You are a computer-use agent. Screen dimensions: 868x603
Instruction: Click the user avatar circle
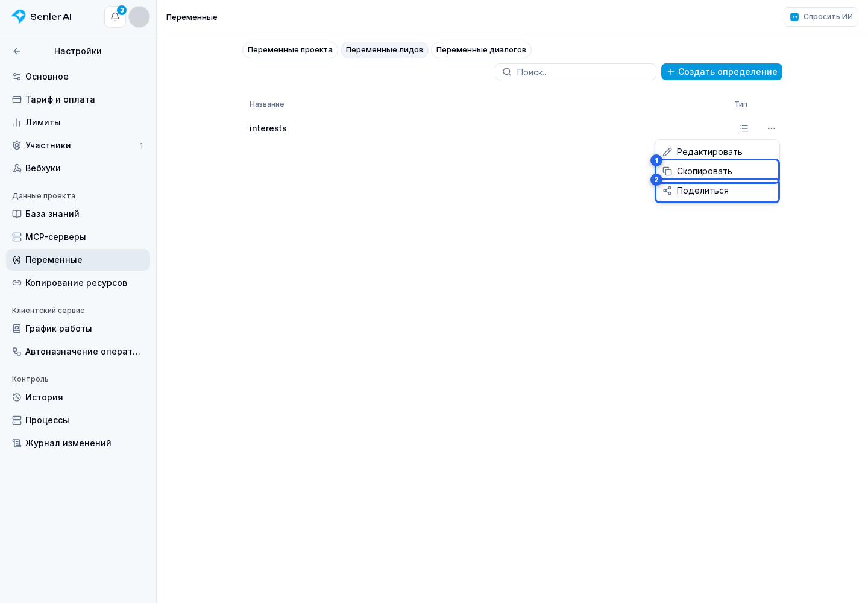139,17
